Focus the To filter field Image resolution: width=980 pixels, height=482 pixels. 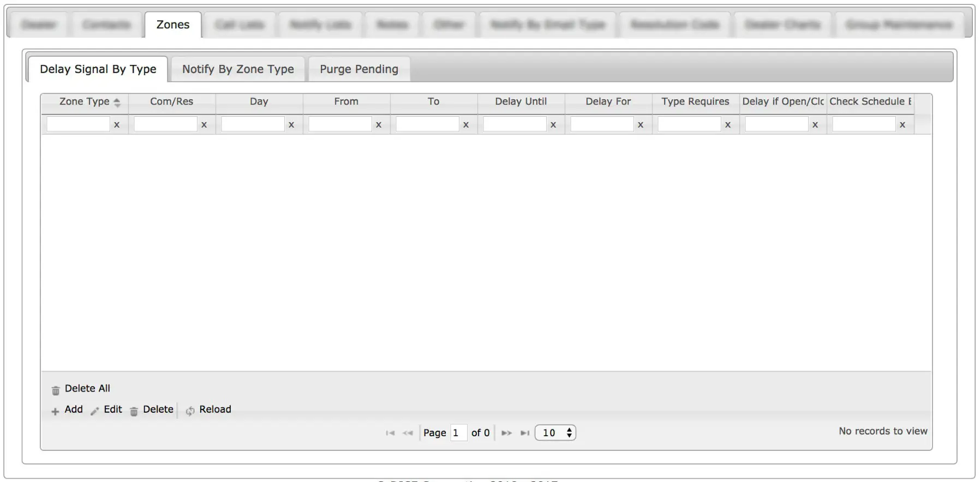pyautogui.click(x=427, y=124)
